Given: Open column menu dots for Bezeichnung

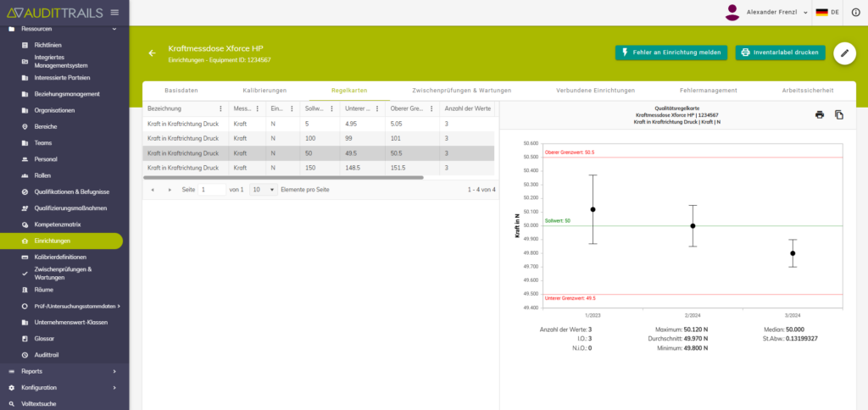Looking at the screenshot, I should pos(221,108).
